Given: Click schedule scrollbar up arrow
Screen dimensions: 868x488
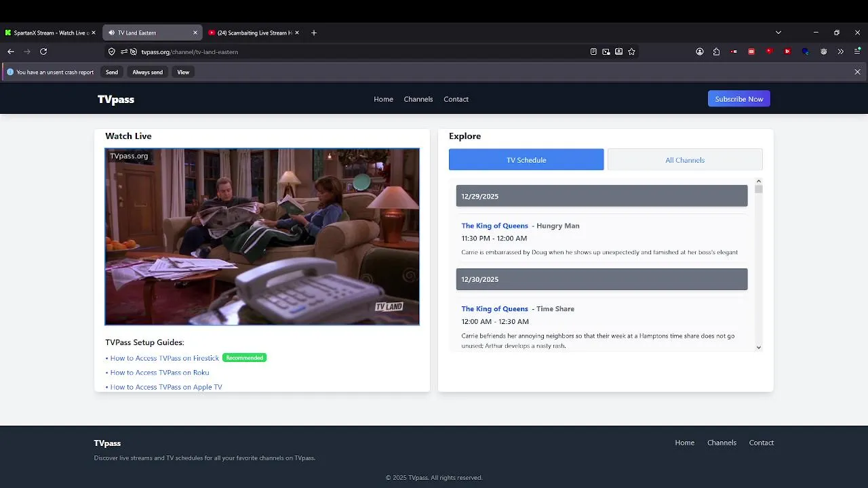Looking at the screenshot, I should click(759, 181).
